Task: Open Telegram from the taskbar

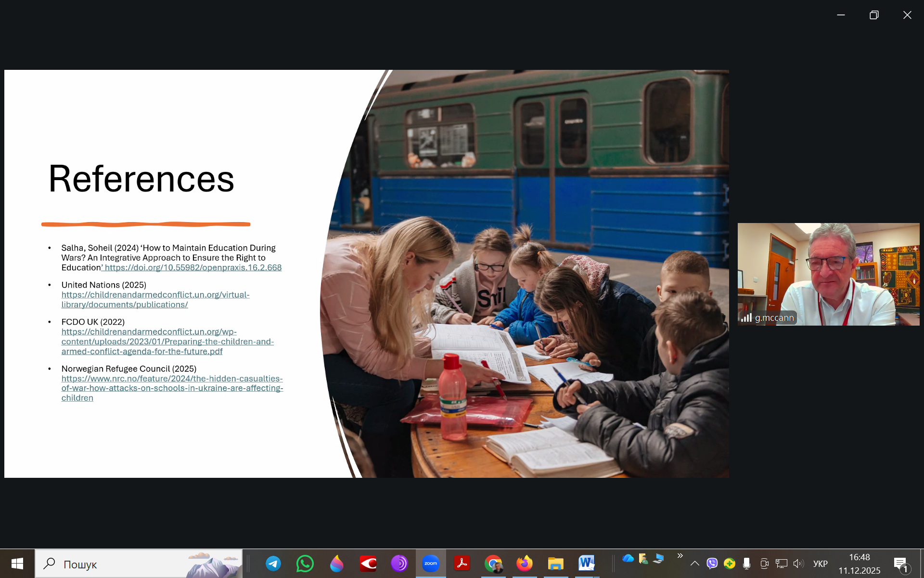Action: (273, 564)
